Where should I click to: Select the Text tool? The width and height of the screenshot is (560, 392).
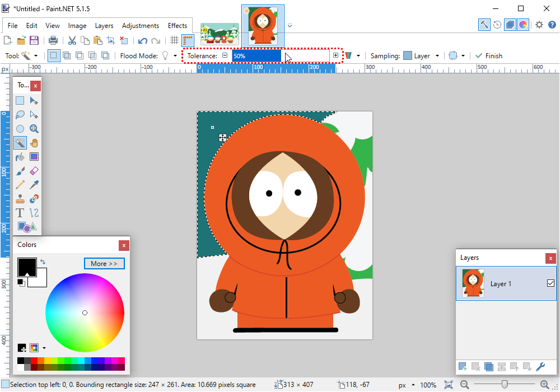tap(20, 213)
